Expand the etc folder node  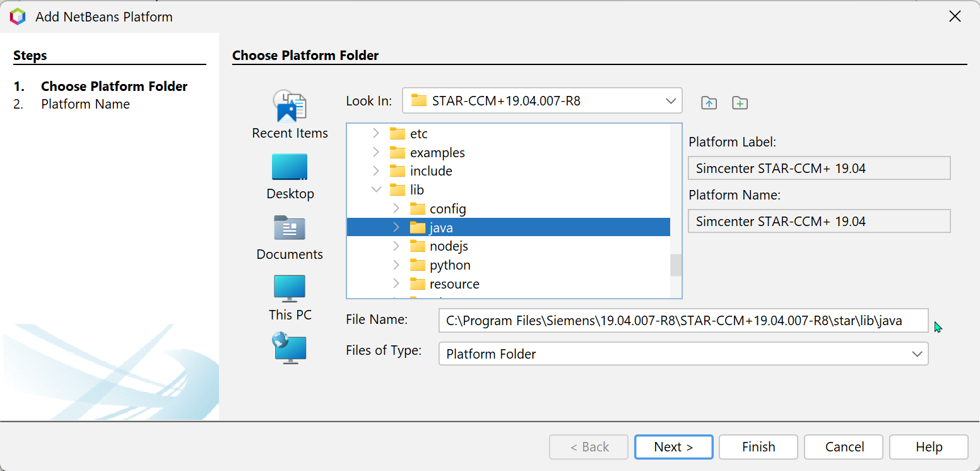click(376, 134)
